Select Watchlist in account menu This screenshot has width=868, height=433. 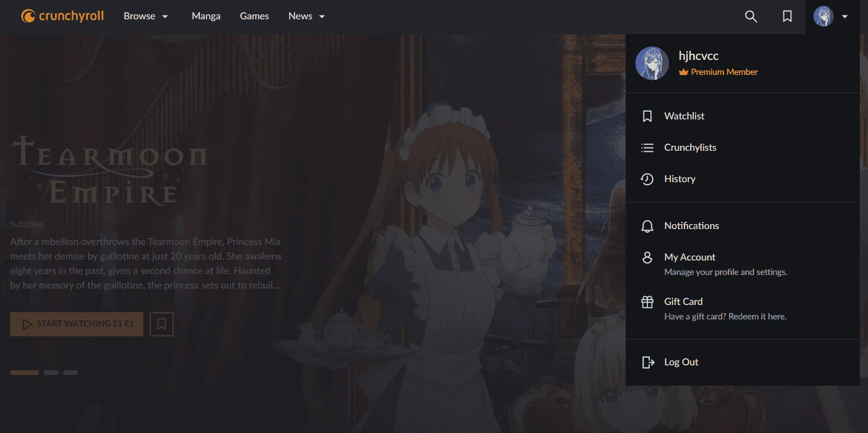coord(742,116)
